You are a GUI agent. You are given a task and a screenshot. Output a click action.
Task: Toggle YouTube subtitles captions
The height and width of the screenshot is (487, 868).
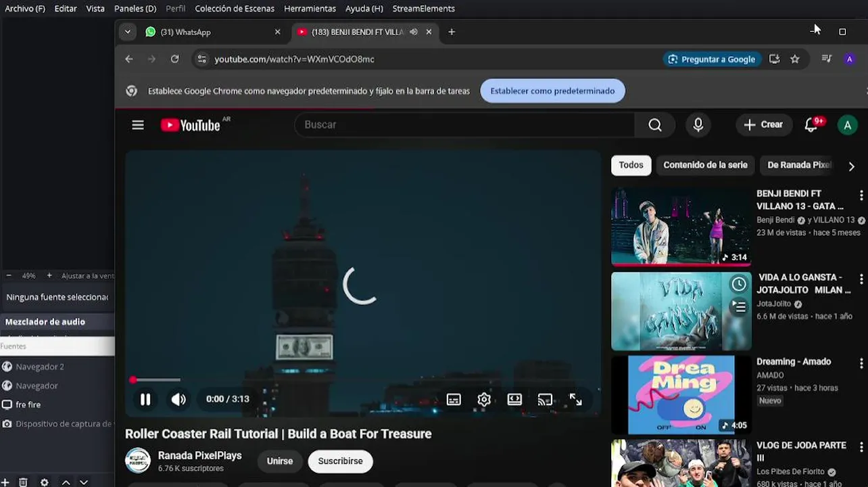454,400
